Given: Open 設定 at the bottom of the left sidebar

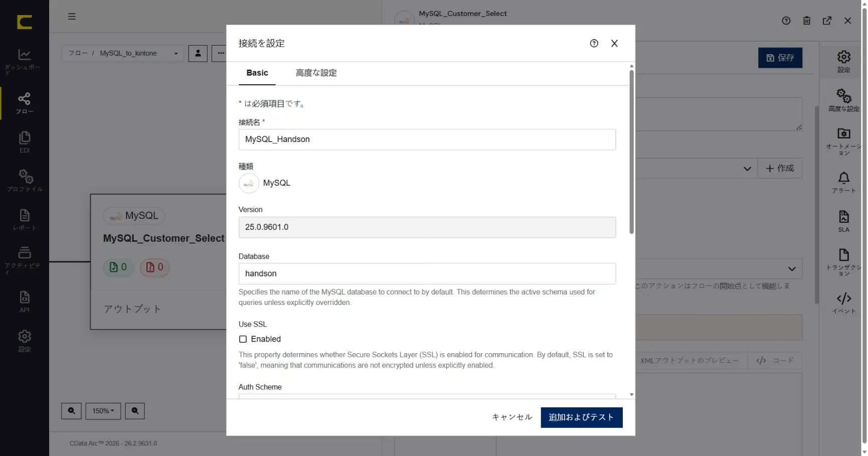Looking at the screenshot, I should 24,341.
